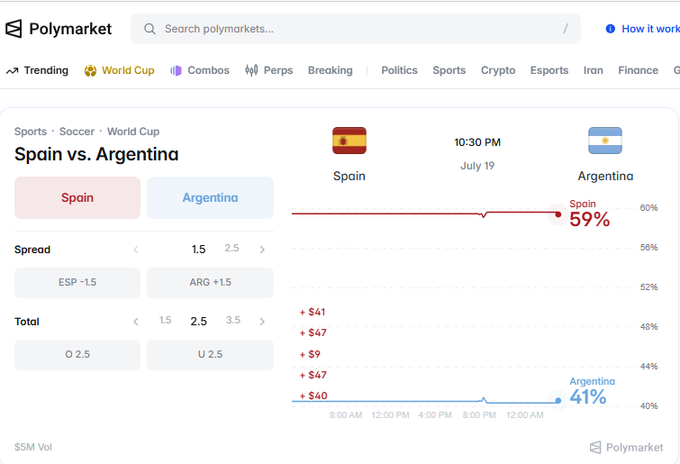Click the Spread next chevron
The height and width of the screenshot is (464, 680).
click(x=262, y=249)
